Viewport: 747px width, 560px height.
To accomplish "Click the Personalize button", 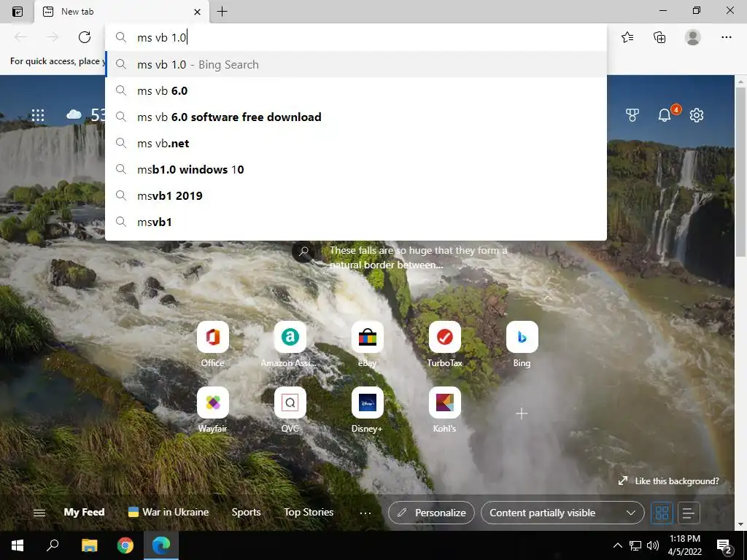I will pos(431,513).
